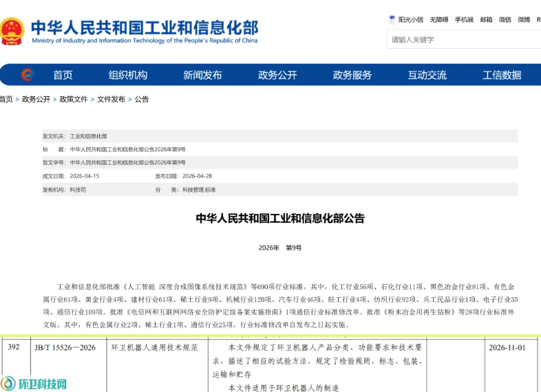Viewport: 541px width, 392px height.
Task: Click 文件发布 breadcrumb link
Action: [111, 99]
